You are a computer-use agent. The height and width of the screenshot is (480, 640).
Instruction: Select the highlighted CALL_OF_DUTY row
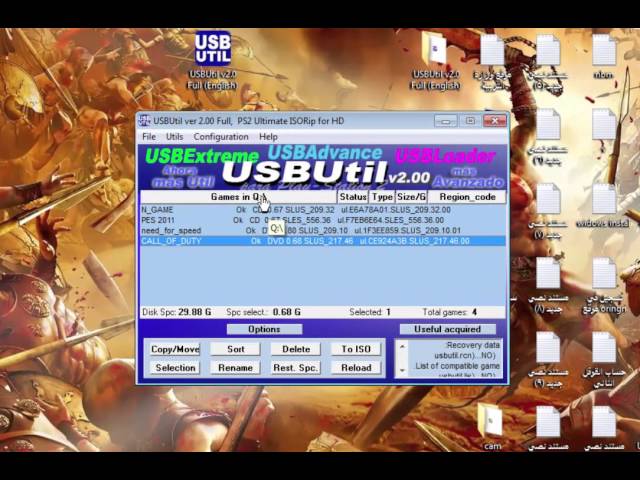(322, 241)
